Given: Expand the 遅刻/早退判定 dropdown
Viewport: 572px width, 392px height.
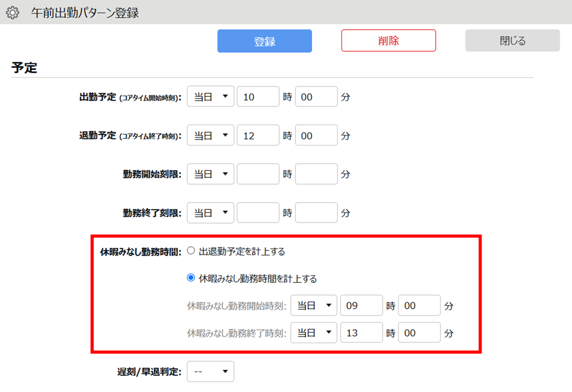Looking at the screenshot, I should [x=210, y=371].
